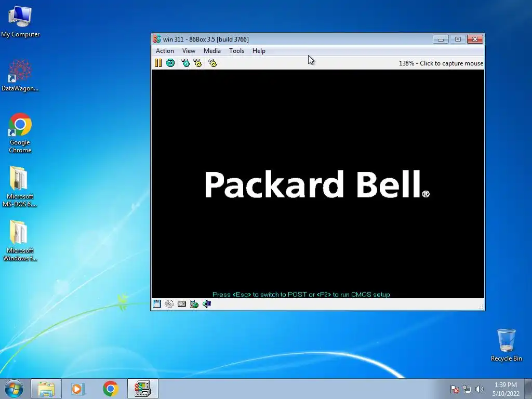Click the 86Box taskbar button

[143, 389]
